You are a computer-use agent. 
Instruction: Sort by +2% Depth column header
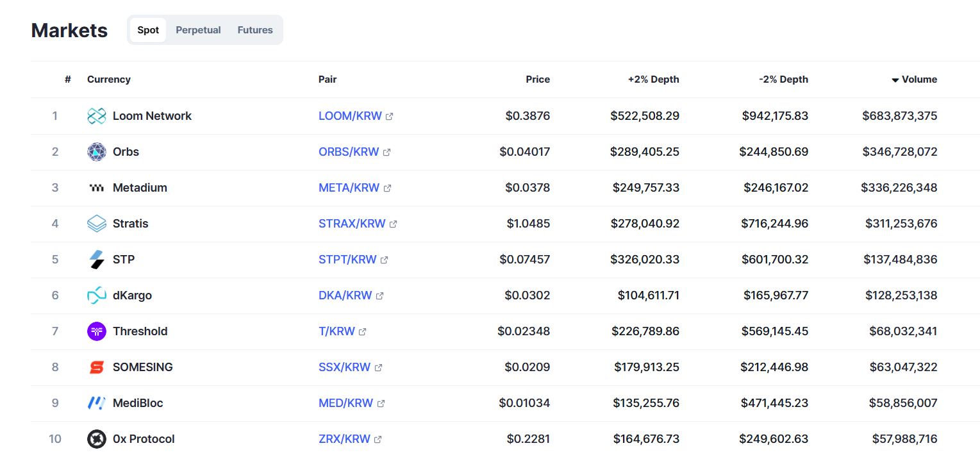[653, 79]
